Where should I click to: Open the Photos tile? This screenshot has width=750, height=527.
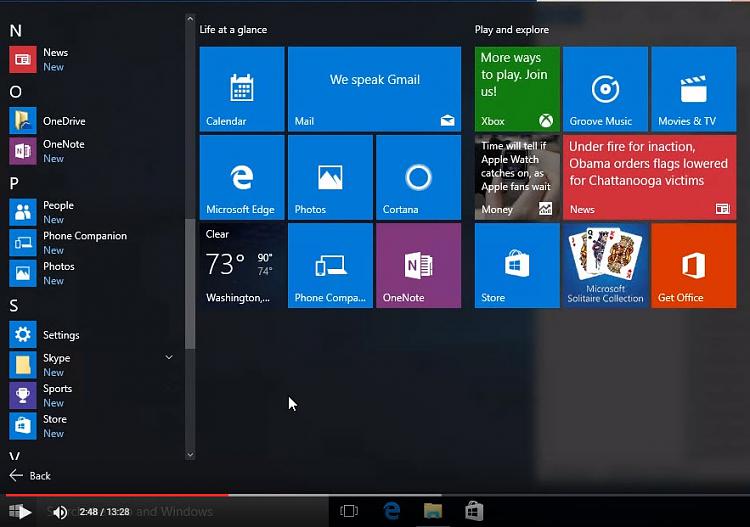[x=330, y=177]
